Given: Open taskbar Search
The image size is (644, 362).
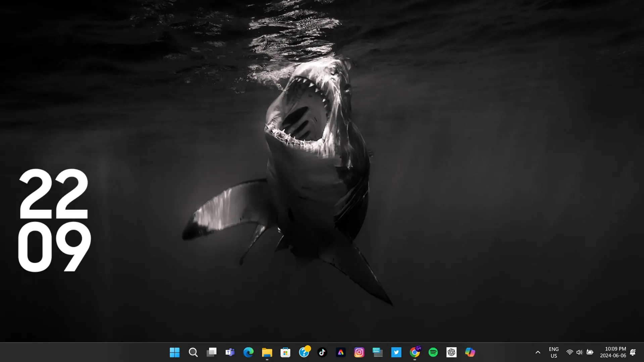Looking at the screenshot, I should click(x=193, y=352).
